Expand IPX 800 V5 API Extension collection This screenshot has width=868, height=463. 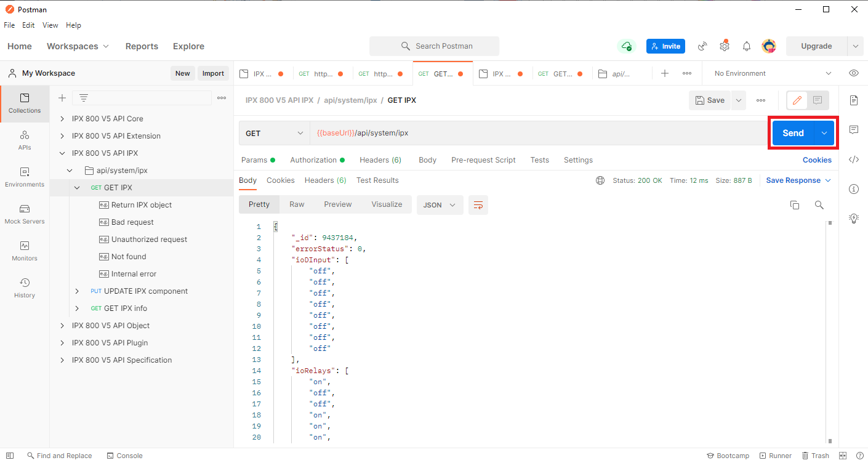pos(62,136)
